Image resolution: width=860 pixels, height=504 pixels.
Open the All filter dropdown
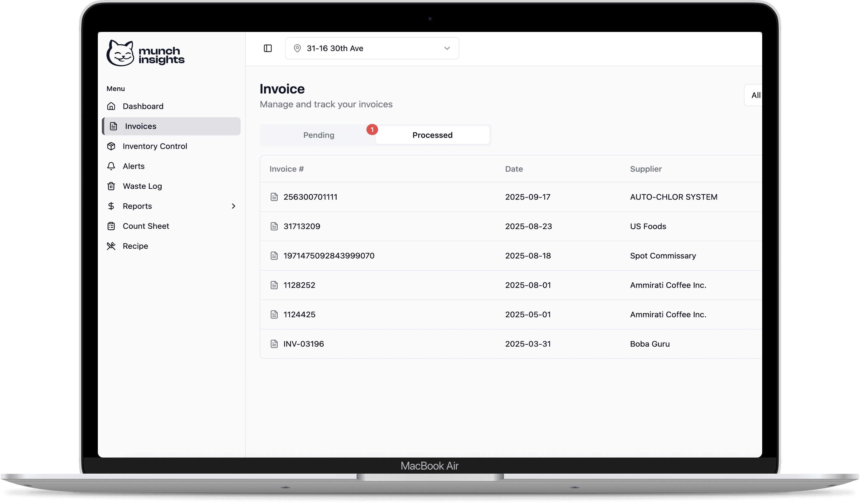(x=755, y=95)
